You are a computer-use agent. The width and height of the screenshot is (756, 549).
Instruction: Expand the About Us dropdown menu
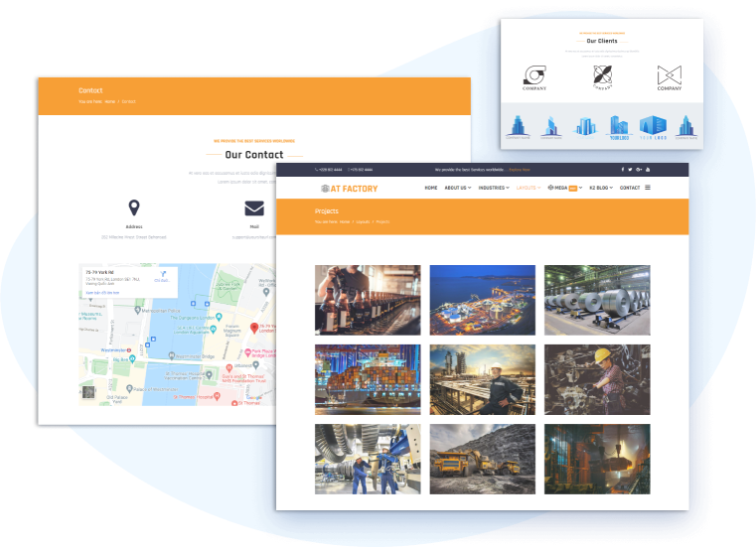(x=458, y=188)
